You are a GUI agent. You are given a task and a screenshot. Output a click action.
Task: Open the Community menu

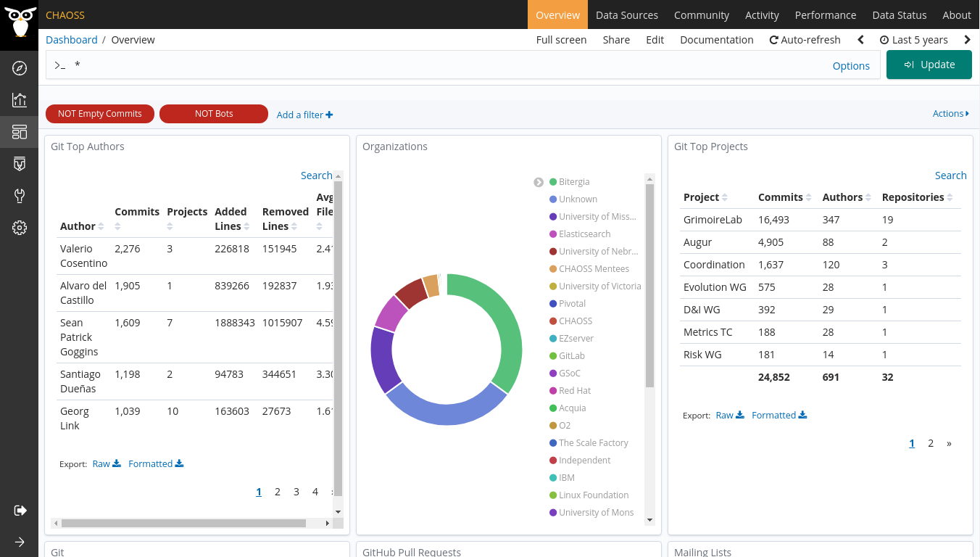click(702, 15)
